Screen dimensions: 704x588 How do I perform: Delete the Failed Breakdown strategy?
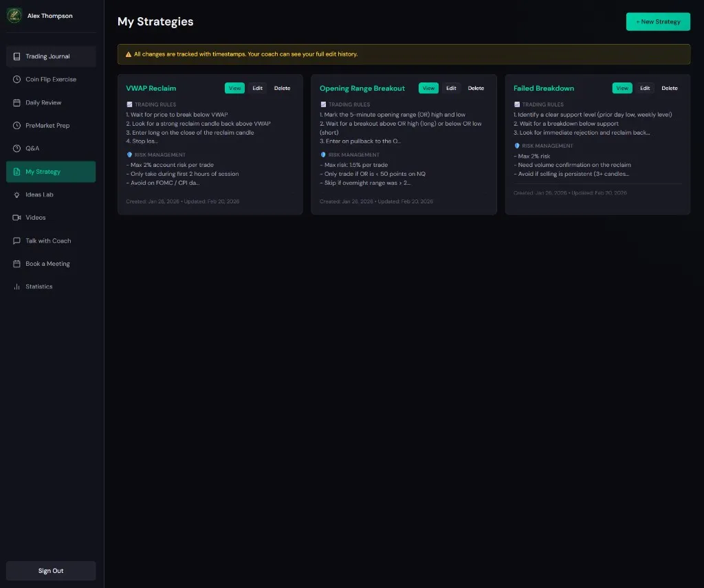coord(669,88)
